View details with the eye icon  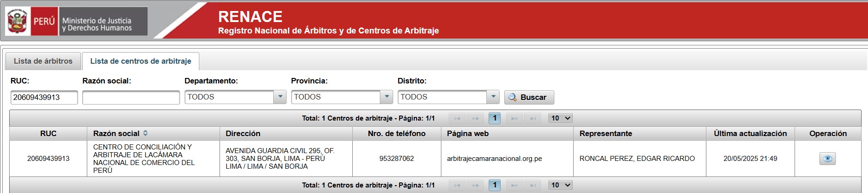pos(828,159)
